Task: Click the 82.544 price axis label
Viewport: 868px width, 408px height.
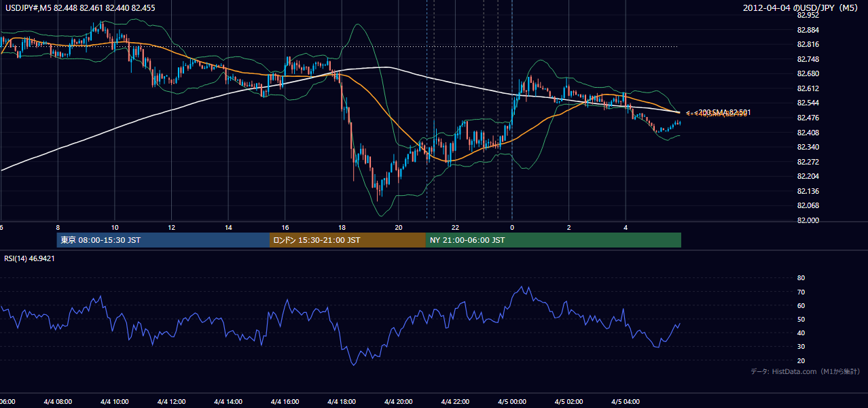Action: point(808,103)
